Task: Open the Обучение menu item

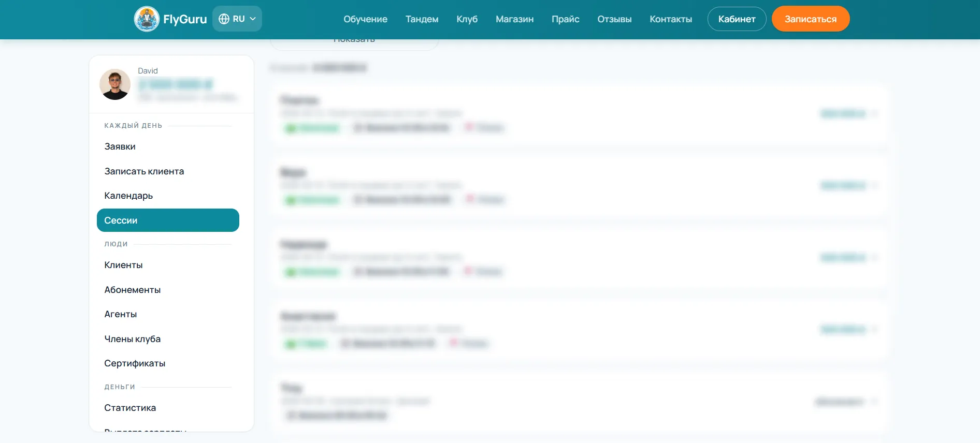Action: coord(365,19)
